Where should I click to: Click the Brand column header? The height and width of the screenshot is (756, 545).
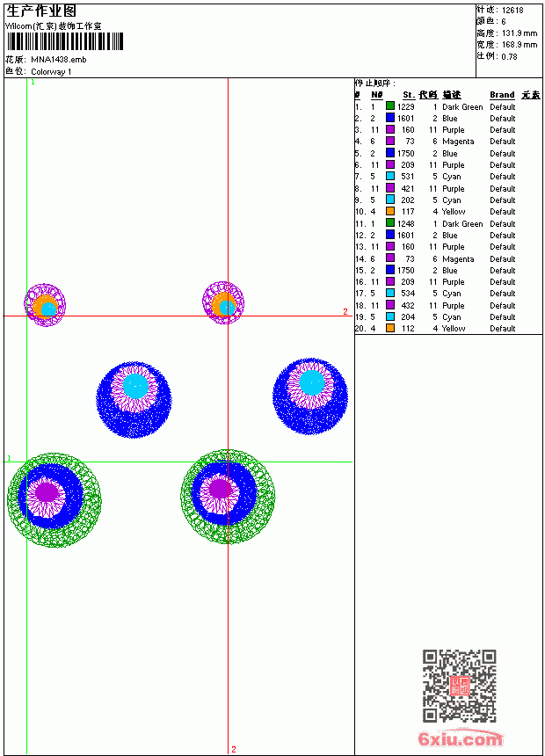(x=502, y=95)
